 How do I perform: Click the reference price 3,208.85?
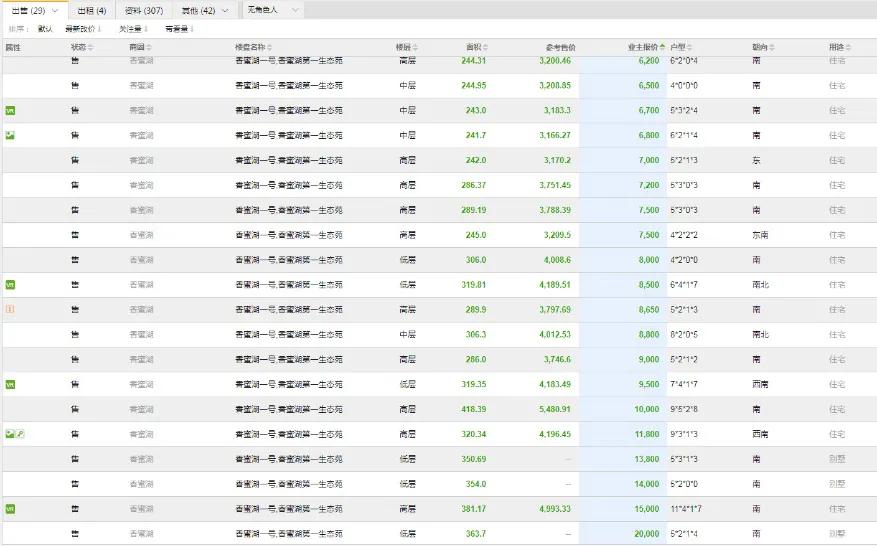tap(555, 86)
